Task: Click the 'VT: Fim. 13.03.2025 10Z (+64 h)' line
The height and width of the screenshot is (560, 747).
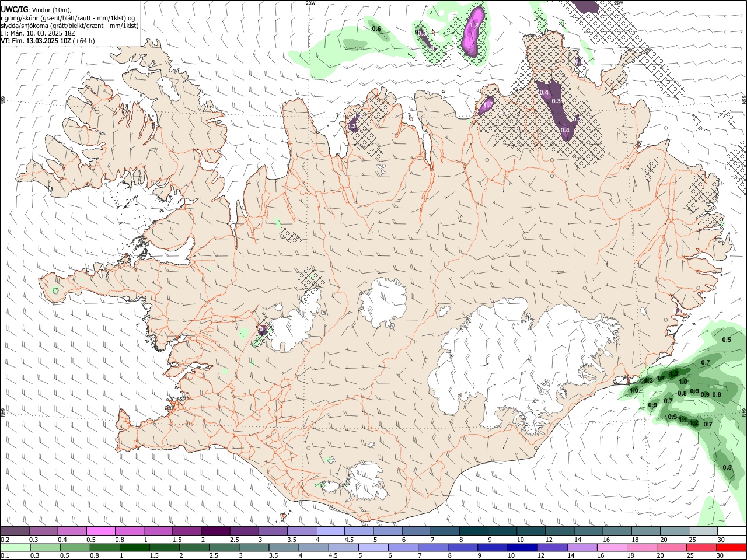Action: point(48,41)
